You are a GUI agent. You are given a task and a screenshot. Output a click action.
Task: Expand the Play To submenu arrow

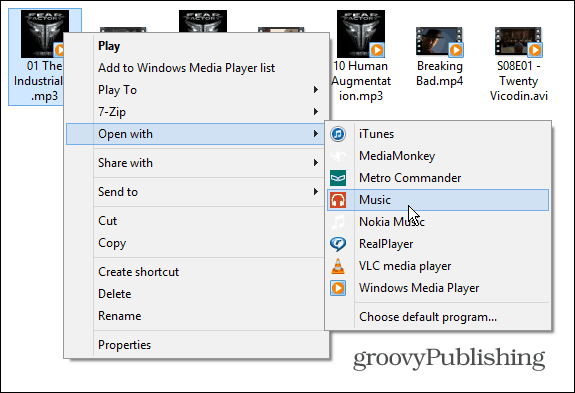click(x=316, y=90)
